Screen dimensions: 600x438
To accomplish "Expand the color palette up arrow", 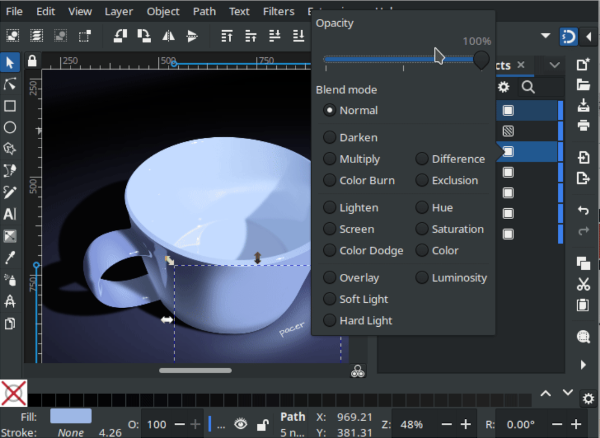I will 546,393.
